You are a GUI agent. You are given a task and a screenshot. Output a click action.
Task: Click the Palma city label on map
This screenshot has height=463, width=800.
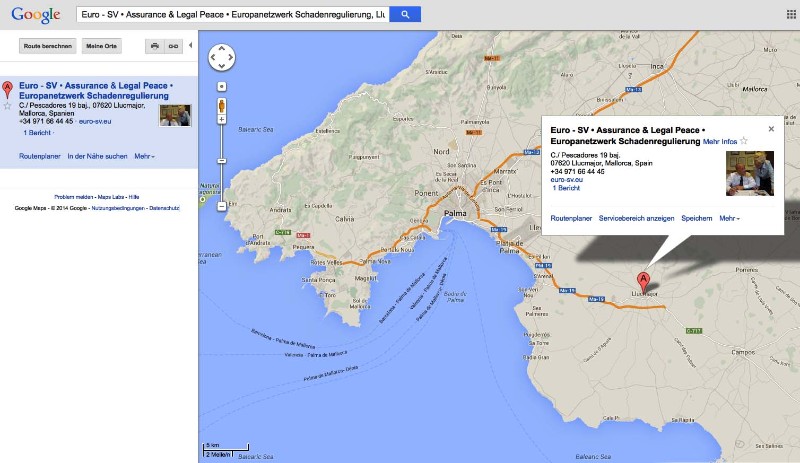coord(455,213)
